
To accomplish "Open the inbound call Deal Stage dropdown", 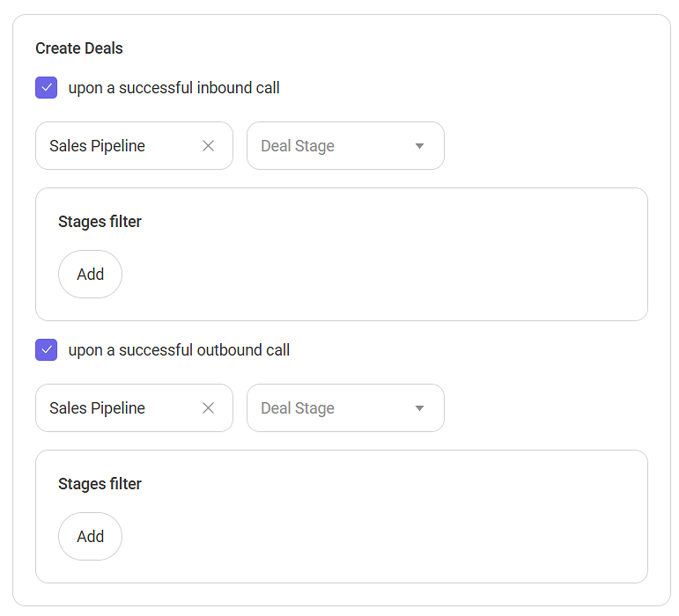I will (335, 146).
